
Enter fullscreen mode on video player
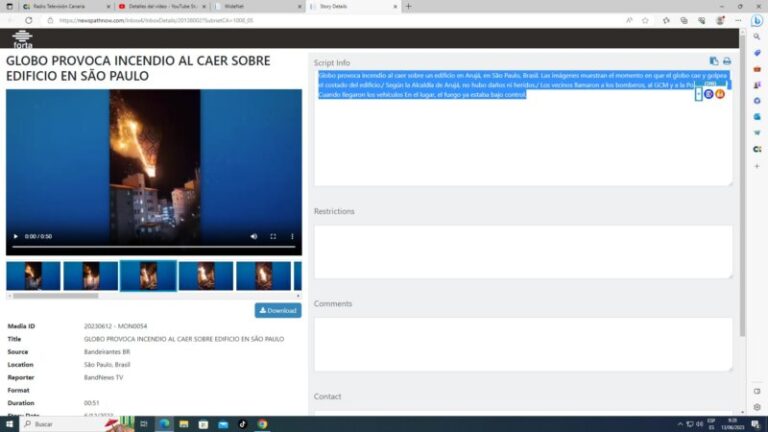pos(273,236)
